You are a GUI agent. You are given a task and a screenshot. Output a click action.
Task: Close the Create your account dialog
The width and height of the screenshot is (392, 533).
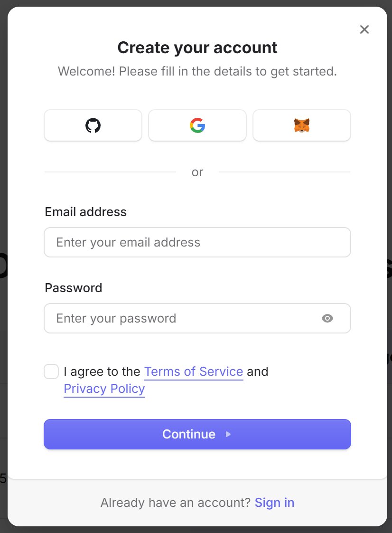364,29
